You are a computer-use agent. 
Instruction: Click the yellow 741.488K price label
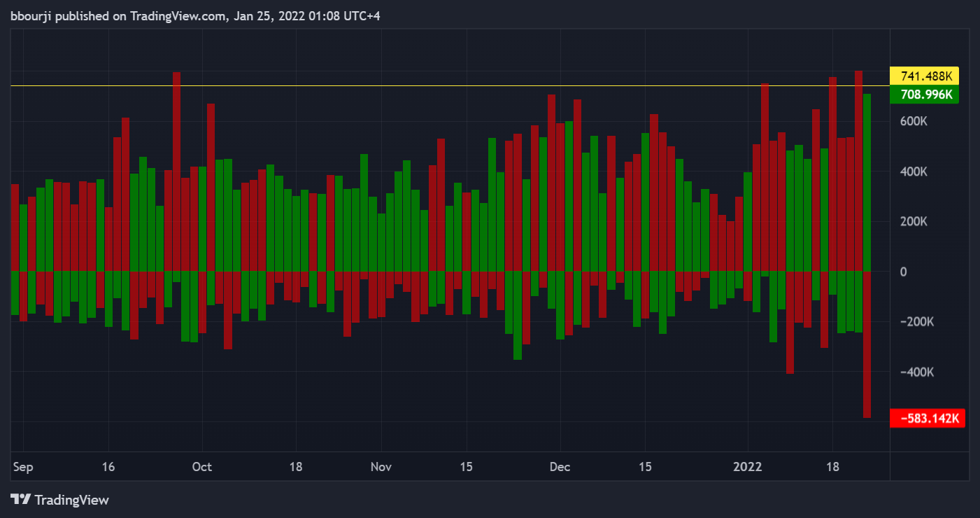(x=923, y=76)
